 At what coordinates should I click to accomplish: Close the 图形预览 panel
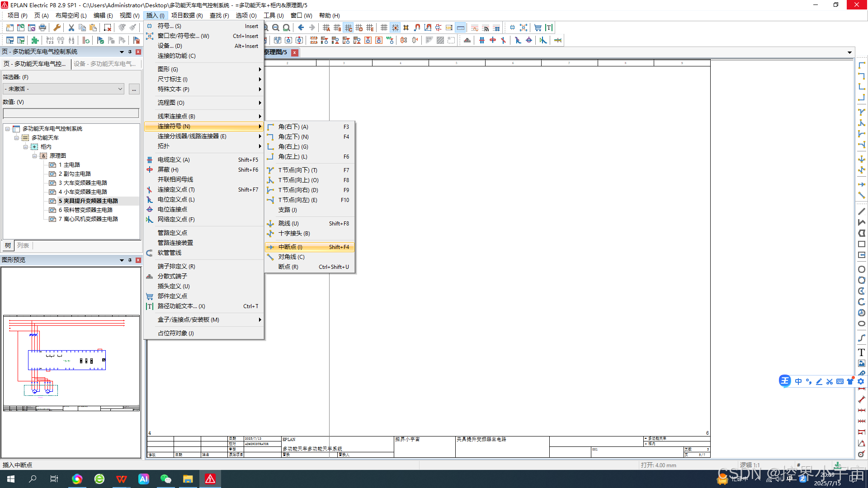point(138,260)
